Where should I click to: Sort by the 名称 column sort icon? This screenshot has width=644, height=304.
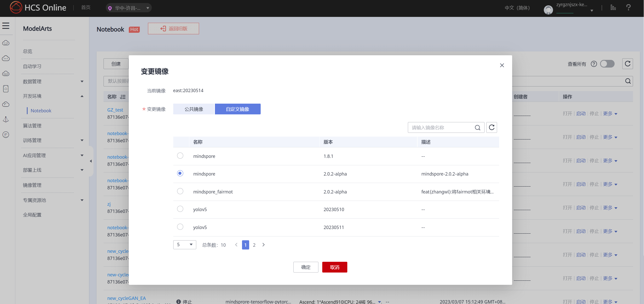[x=123, y=97]
